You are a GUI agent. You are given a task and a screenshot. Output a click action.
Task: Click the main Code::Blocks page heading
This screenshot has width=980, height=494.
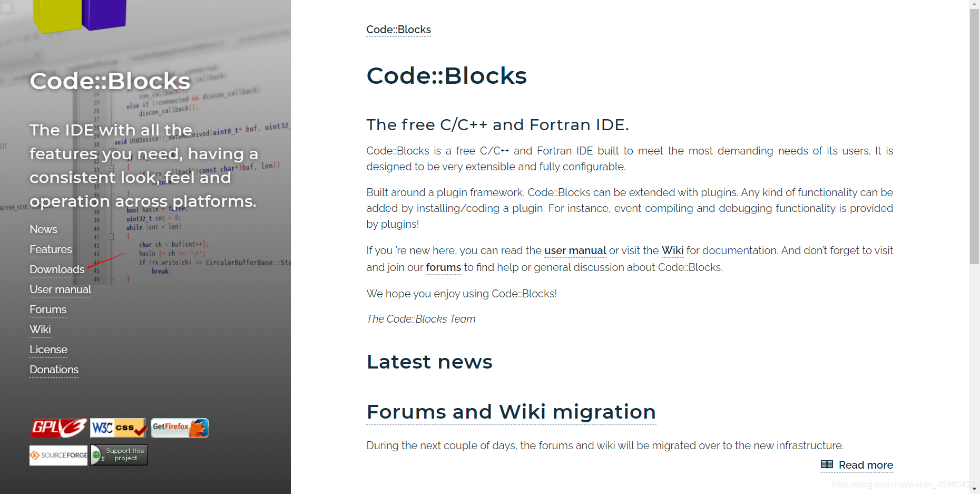pyautogui.click(x=446, y=75)
